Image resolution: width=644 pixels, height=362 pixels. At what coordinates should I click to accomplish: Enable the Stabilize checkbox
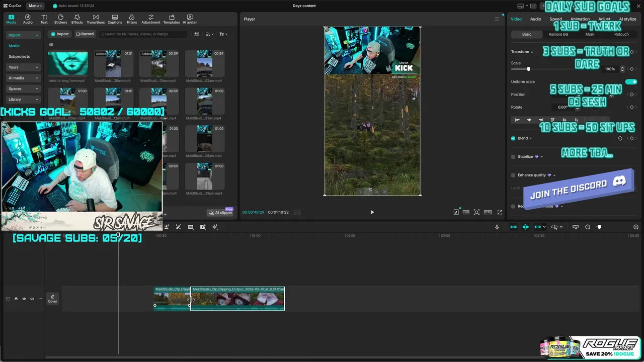pyautogui.click(x=513, y=157)
